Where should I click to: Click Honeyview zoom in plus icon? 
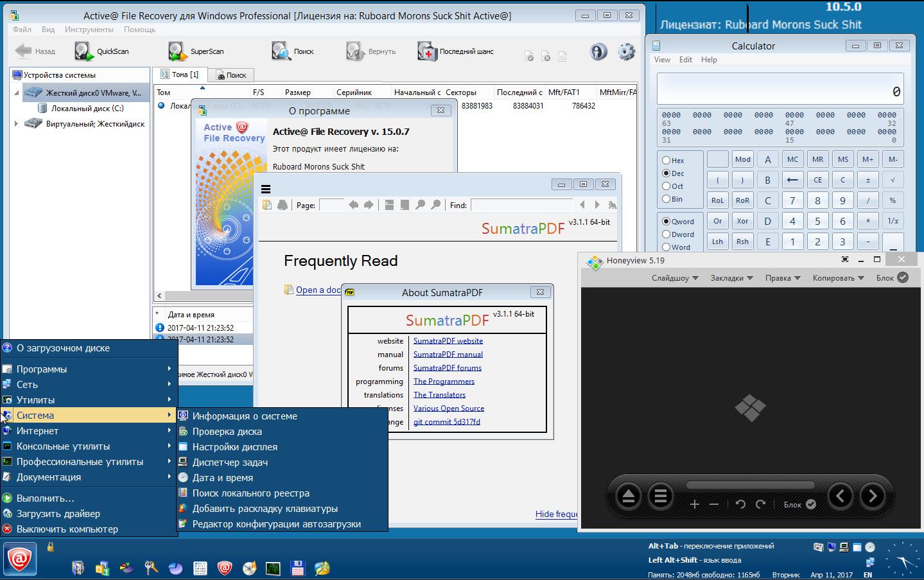pyautogui.click(x=694, y=504)
